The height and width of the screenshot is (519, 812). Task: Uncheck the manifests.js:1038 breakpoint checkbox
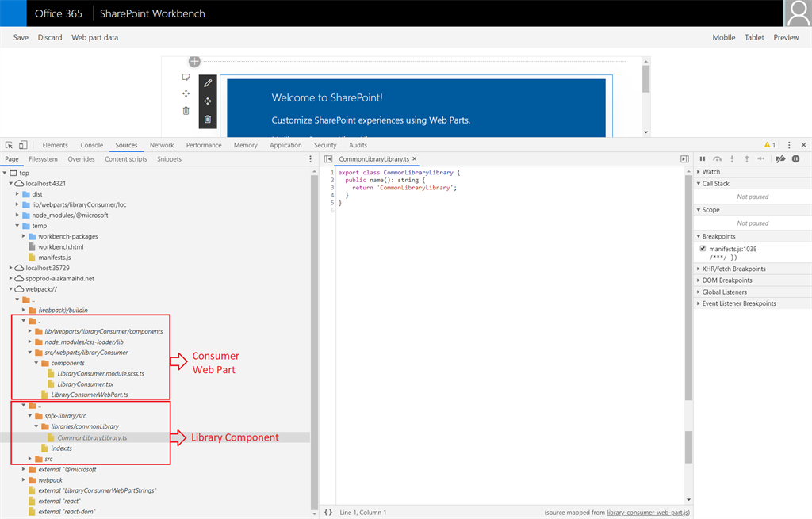click(703, 249)
